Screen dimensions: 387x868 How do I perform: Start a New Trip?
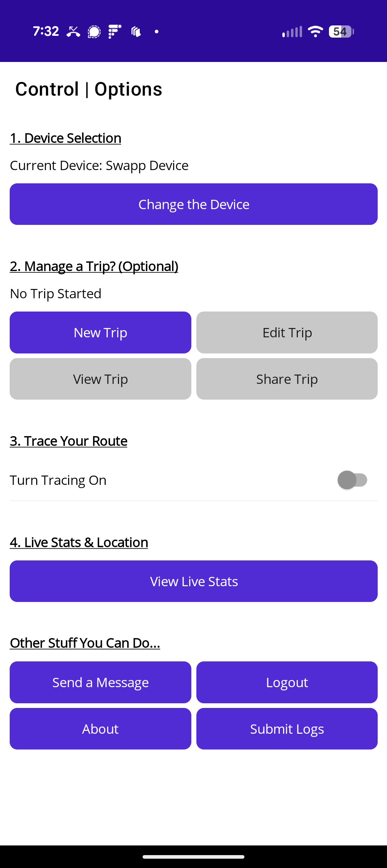click(x=100, y=333)
